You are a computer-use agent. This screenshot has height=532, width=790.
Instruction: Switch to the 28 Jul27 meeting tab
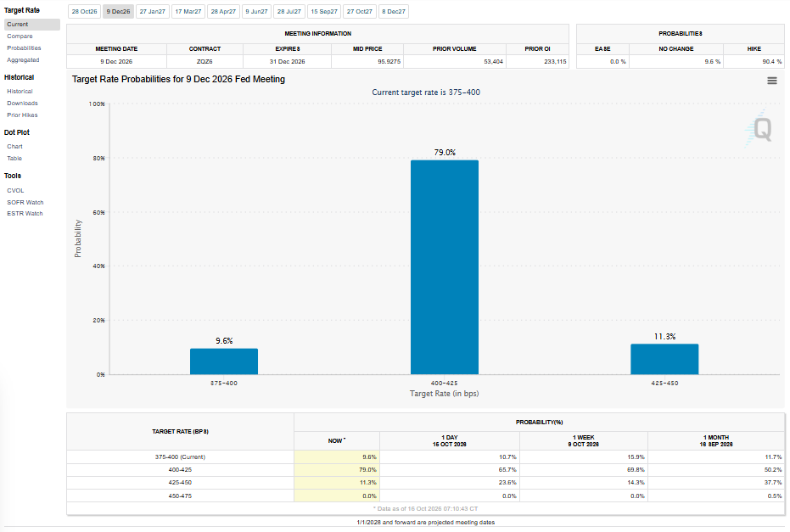point(289,12)
